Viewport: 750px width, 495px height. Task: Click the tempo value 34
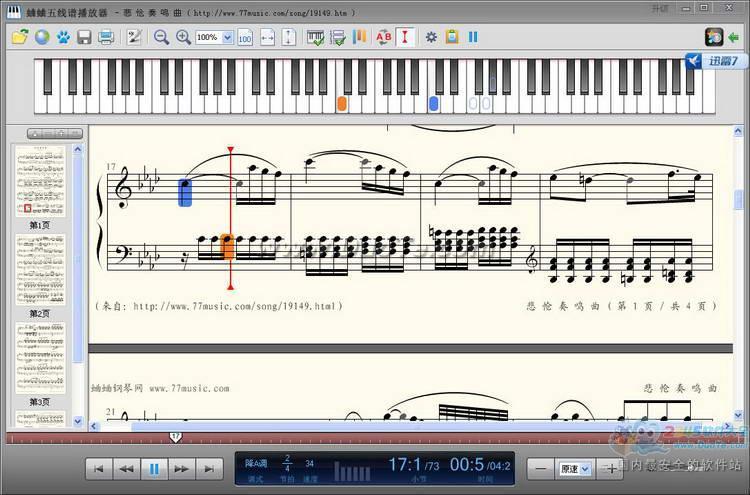tap(309, 463)
